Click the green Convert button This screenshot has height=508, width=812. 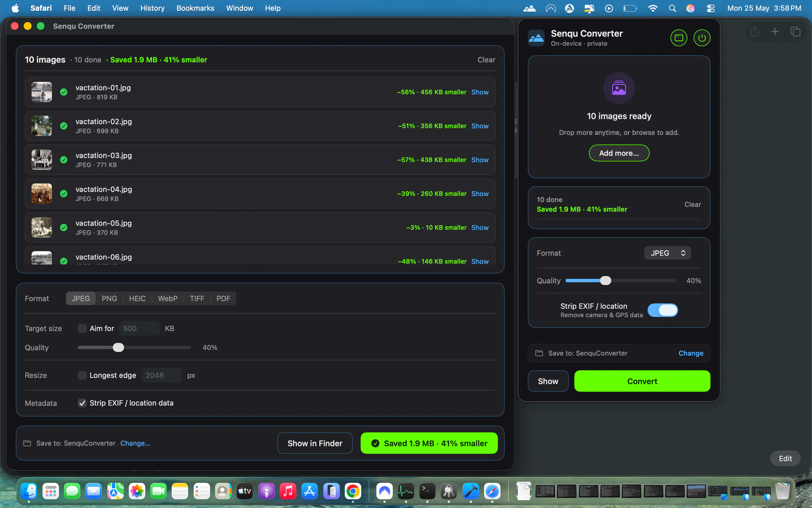642,381
